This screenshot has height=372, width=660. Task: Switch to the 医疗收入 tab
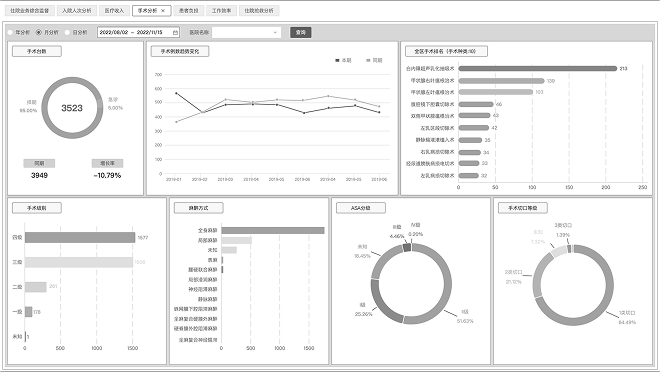pyautogui.click(x=114, y=11)
